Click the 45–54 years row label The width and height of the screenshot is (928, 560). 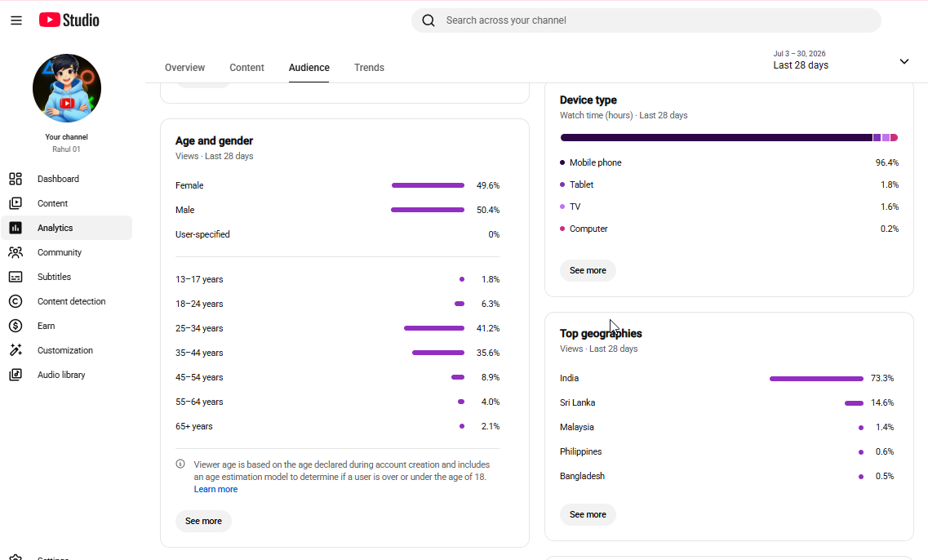199,377
